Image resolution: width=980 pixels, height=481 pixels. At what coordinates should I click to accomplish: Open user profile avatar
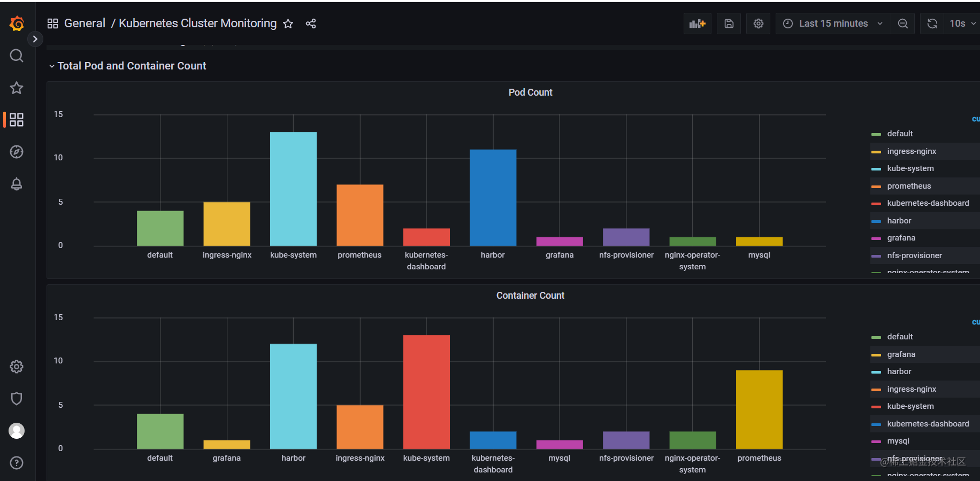17,431
